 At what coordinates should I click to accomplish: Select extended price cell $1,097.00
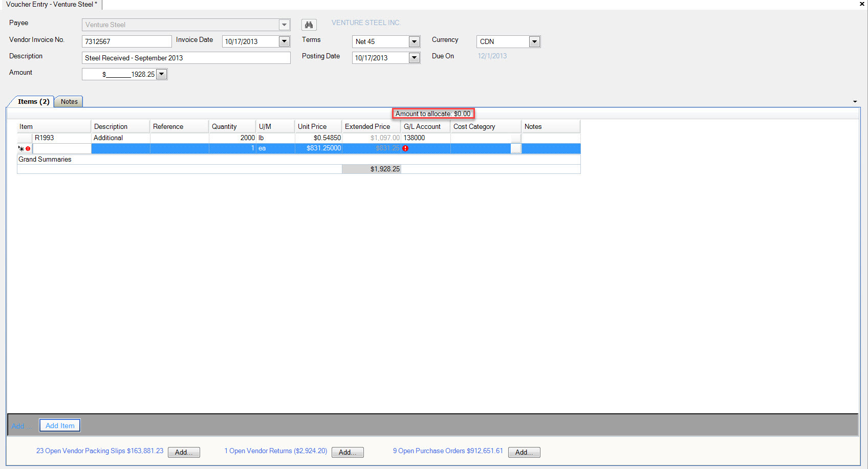tap(372, 138)
